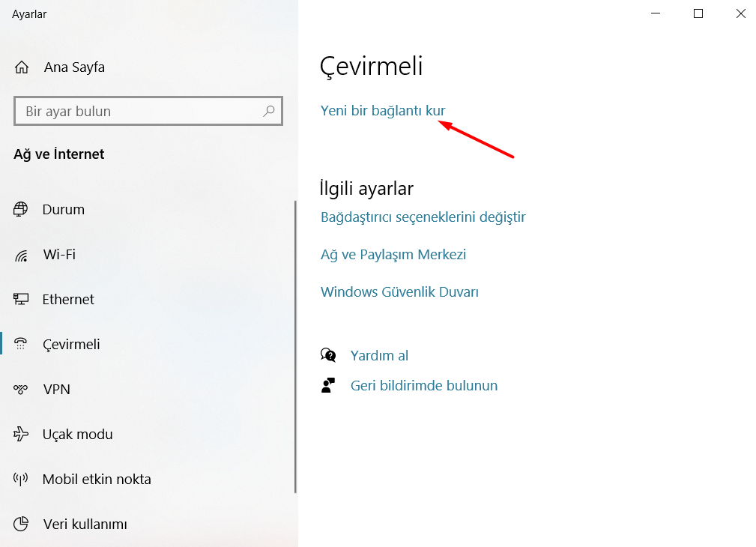Open the Windows Güvenlik Duvarı link

point(399,292)
